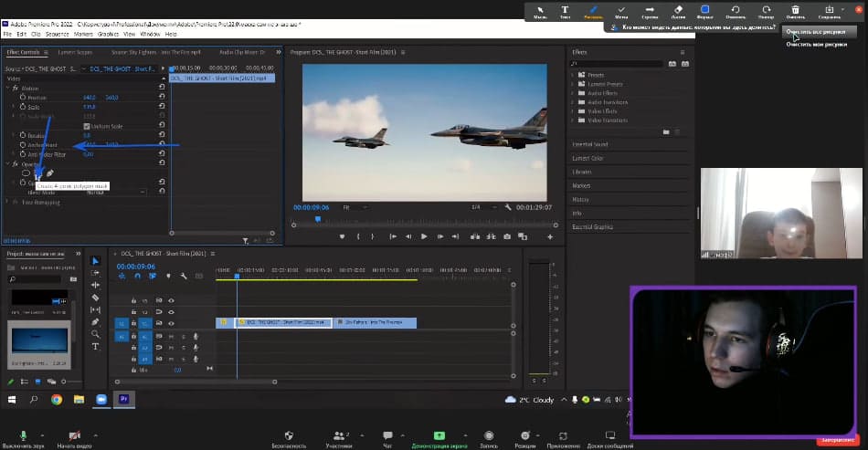This screenshot has width=868, height=450.
Task: Select the Slip tool
Action: [x=95, y=309]
